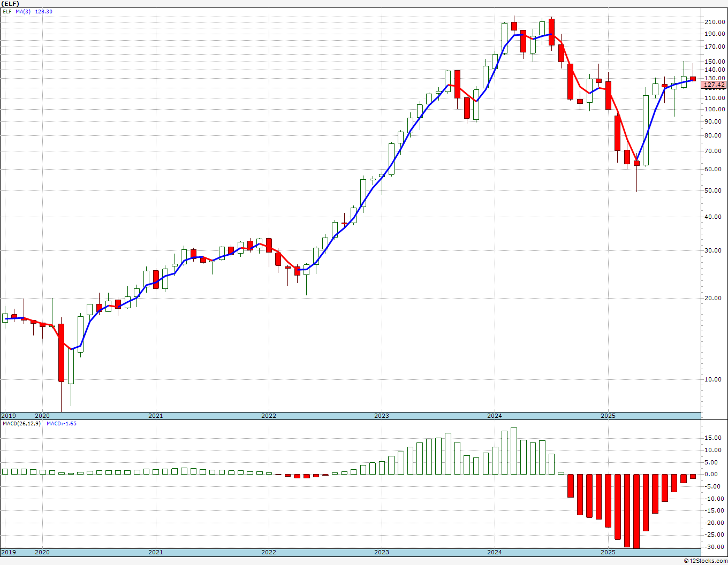728x565 pixels.
Task: Select the moving average value 128.30
Action: [x=44, y=11]
